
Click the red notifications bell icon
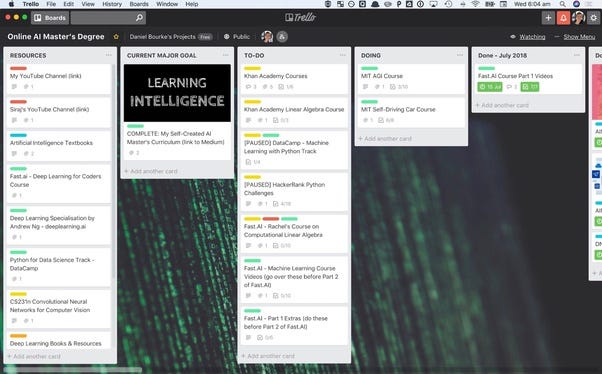click(x=563, y=18)
